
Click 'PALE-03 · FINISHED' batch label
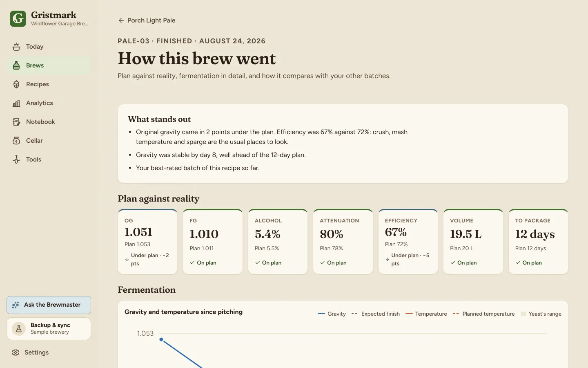(155, 41)
